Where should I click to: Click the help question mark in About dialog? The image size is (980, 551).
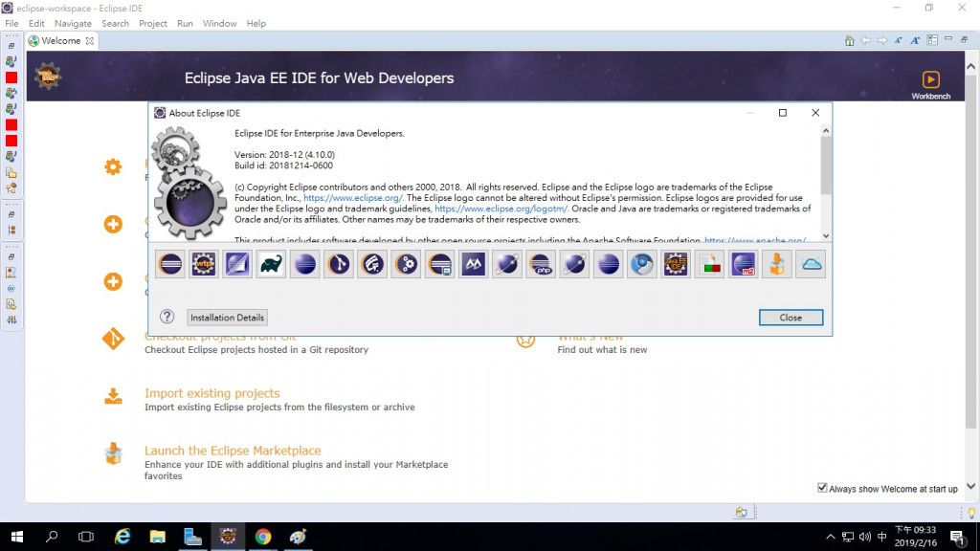coord(167,317)
